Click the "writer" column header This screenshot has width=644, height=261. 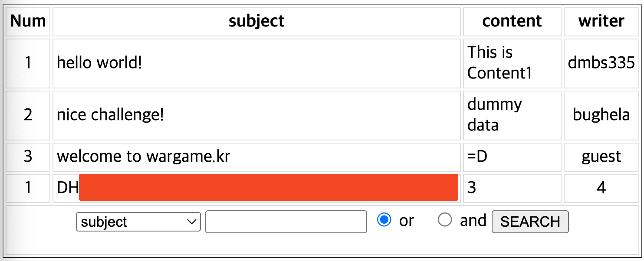click(601, 21)
